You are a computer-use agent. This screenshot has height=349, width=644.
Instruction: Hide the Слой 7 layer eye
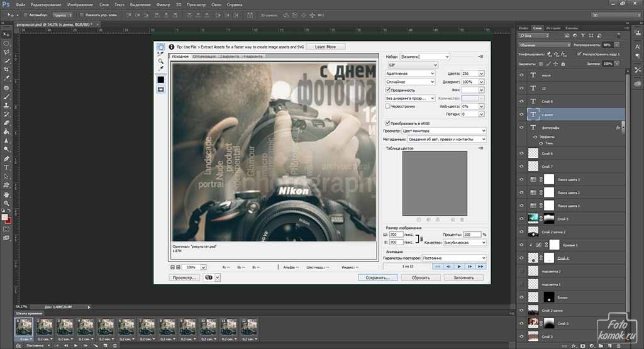521,166
